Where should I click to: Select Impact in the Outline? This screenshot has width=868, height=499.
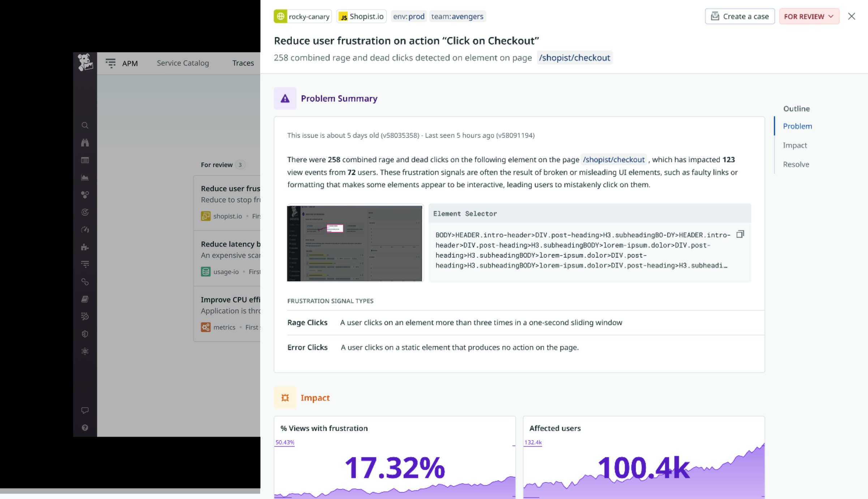coord(795,145)
